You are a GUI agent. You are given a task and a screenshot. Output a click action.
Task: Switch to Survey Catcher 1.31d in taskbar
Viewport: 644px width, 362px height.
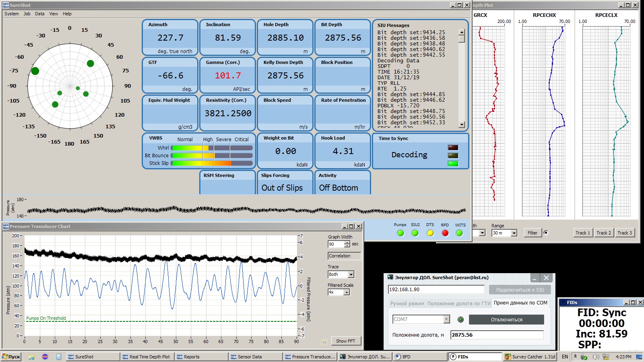(x=530, y=357)
